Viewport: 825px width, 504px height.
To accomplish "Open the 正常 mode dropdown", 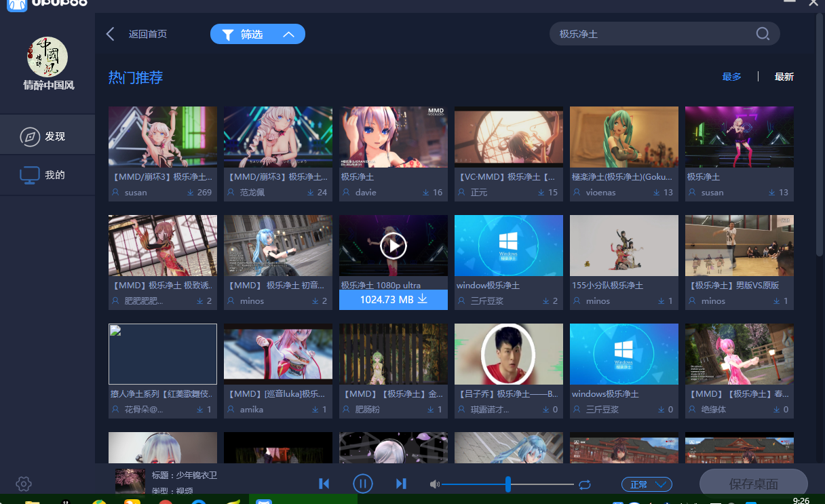I will (x=647, y=484).
